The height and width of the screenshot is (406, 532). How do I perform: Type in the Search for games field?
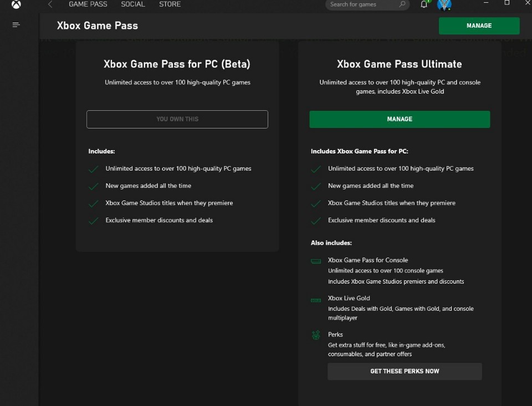pyautogui.click(x=363, y=4)
